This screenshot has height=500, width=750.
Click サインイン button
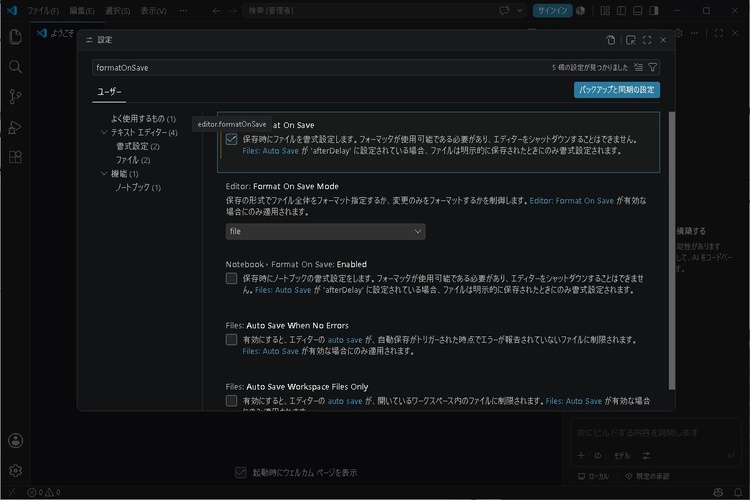pos(552,11)
